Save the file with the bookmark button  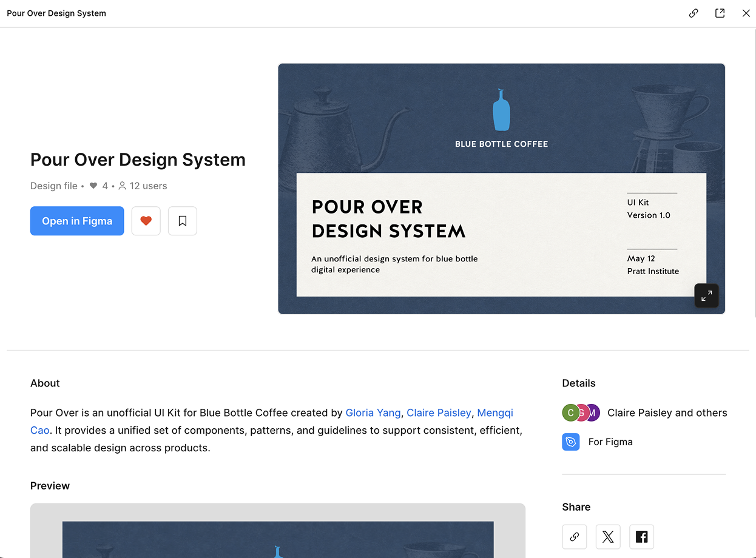183,221
